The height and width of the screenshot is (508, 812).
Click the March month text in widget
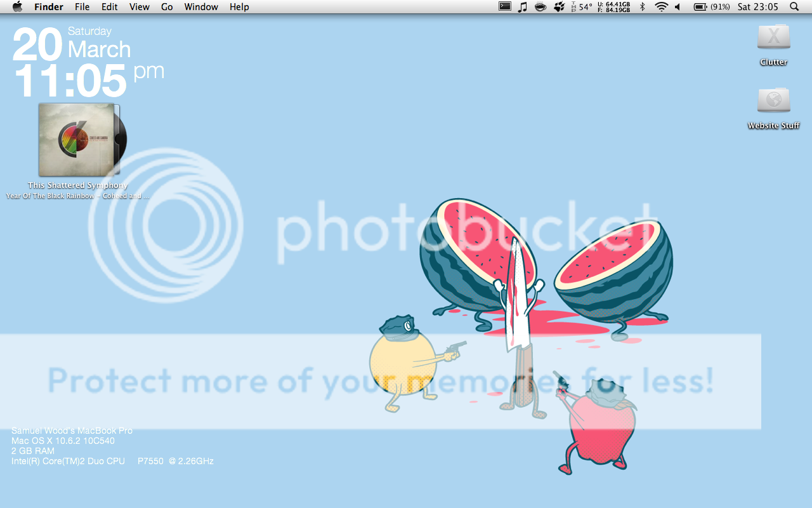(x=99, y=50)
